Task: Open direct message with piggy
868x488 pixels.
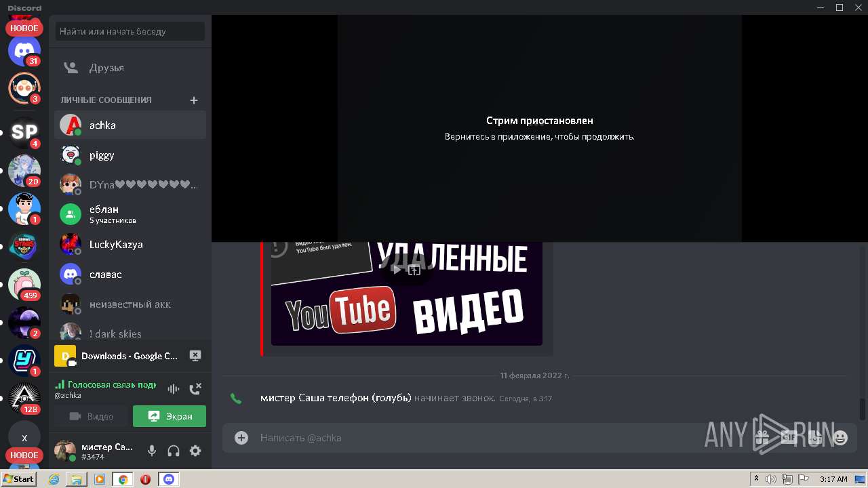Action: (x=130, y=155)
